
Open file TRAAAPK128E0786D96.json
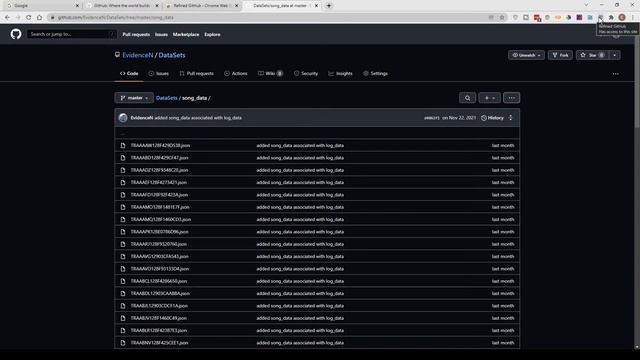(160, 232)
